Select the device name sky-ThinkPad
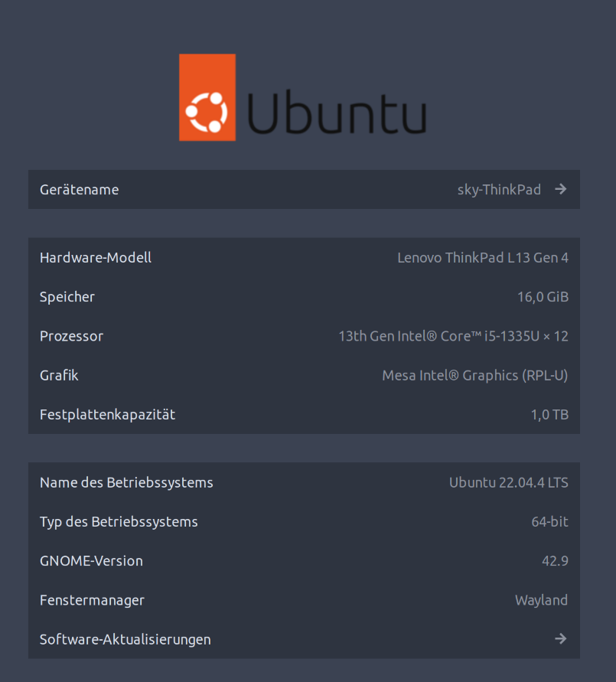This screenshot has height=682, width=616. pyautogui.click(x=499, y=190)
